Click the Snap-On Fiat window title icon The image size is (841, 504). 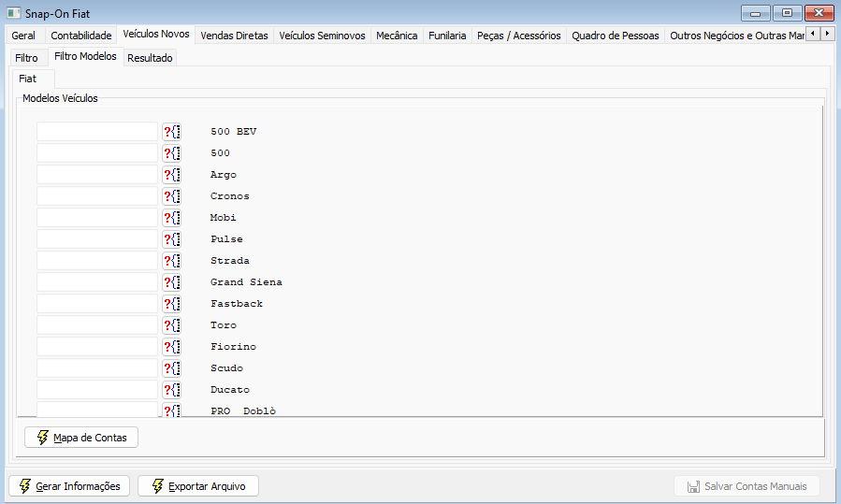tap(13, 13)
